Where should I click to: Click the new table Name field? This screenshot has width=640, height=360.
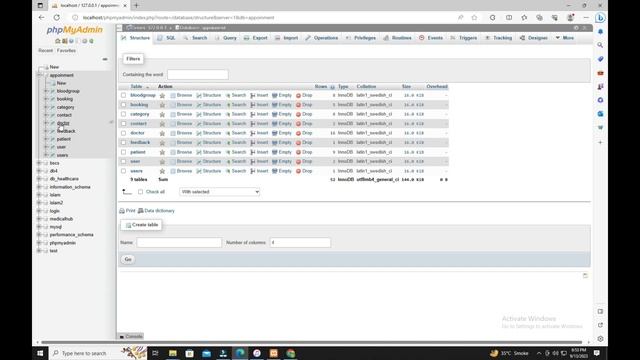click(179, 242)
